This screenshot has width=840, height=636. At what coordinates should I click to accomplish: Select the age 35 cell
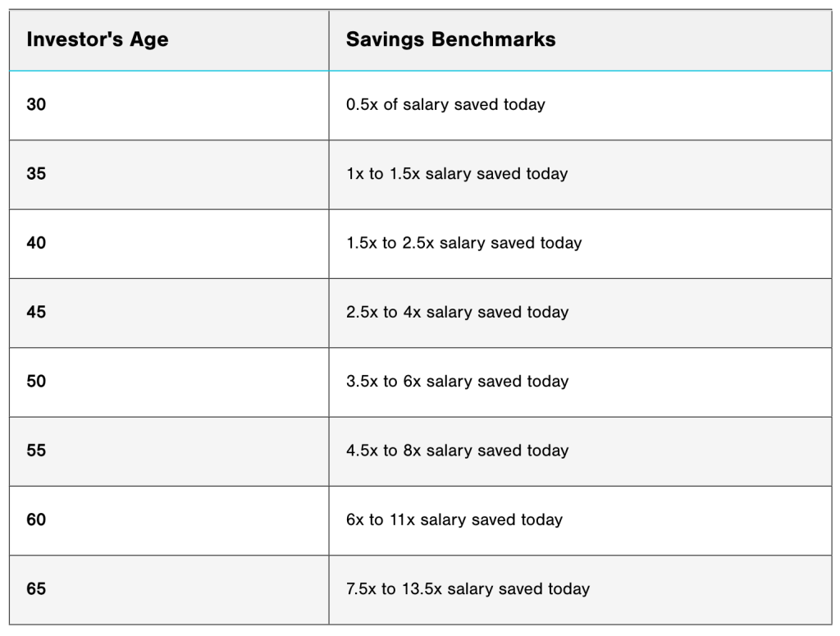pos(36,174)
